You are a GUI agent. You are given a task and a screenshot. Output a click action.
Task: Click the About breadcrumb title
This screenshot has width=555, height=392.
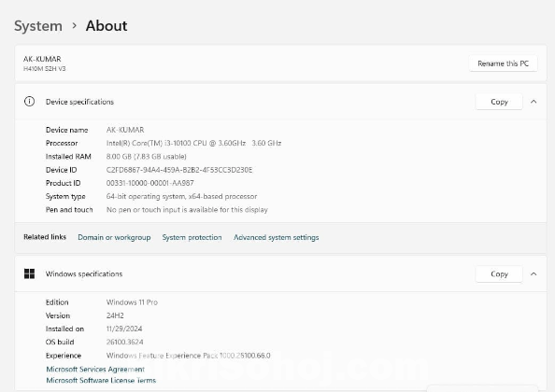[107, 26]
